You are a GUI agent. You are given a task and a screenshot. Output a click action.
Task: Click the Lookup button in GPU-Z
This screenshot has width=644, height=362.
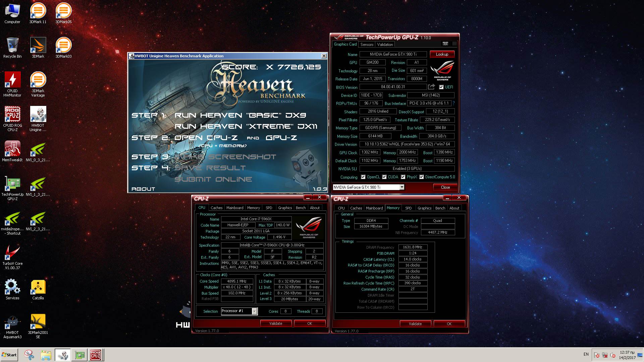point(442,54)
